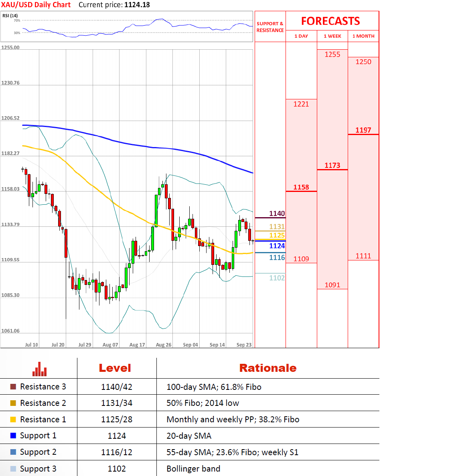Click the Rationale column header
The height and width of the screenshot is (476, 462).
268,368
